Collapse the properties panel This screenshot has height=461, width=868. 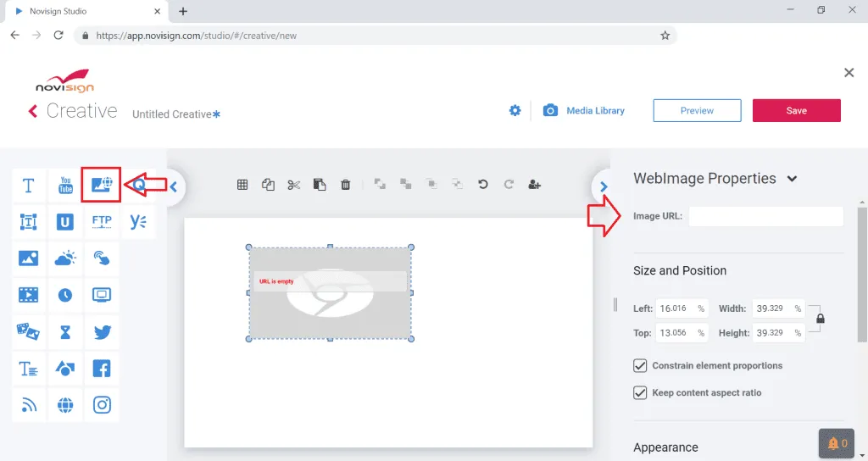604,187
